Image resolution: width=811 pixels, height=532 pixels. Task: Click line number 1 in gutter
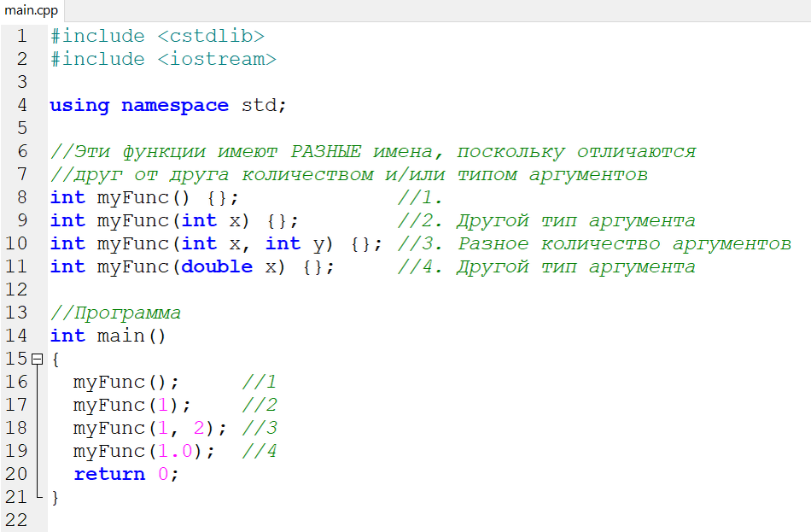[21, 36]
